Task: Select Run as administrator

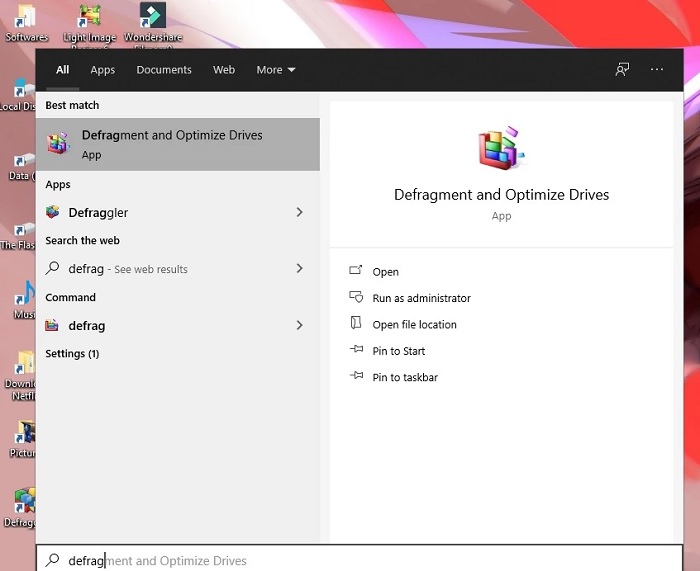Action: coord(421,298)
